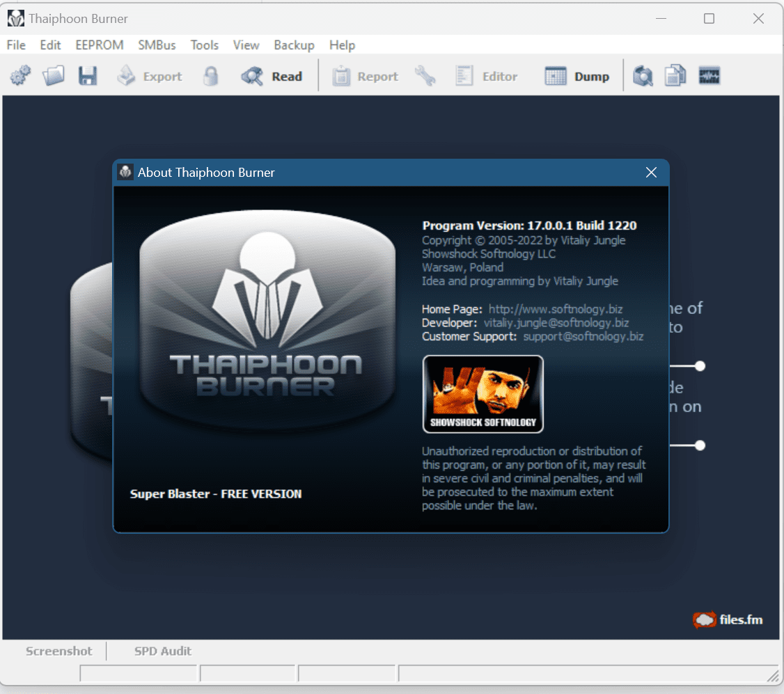Click the memory module toolbar icon
The image size is (784, 694).
point(709,76)
